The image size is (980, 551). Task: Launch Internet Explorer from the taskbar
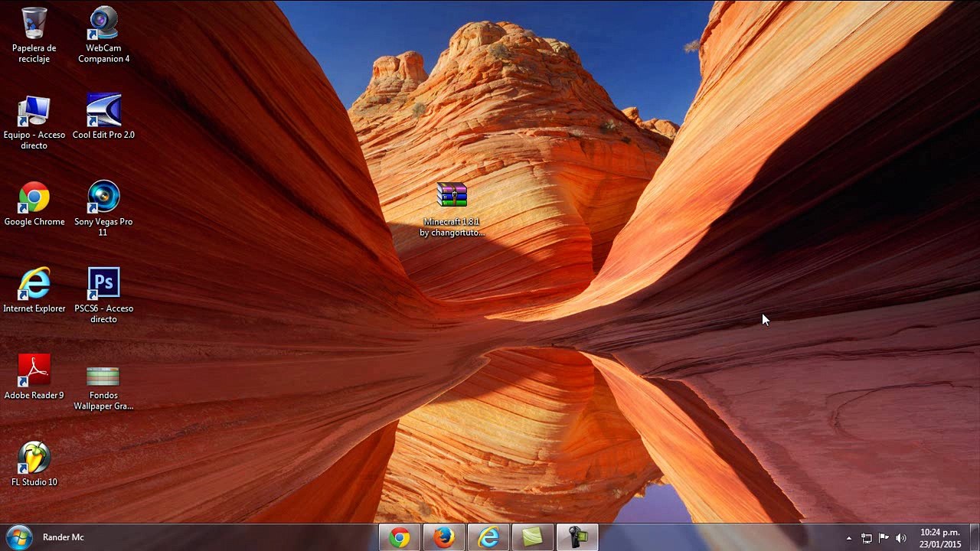(488, 537)
